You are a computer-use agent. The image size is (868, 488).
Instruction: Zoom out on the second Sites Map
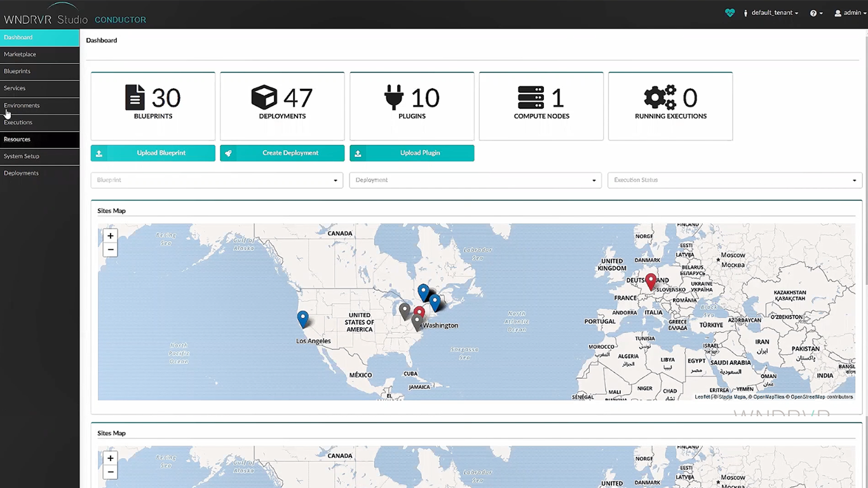(x=111, y=472)
